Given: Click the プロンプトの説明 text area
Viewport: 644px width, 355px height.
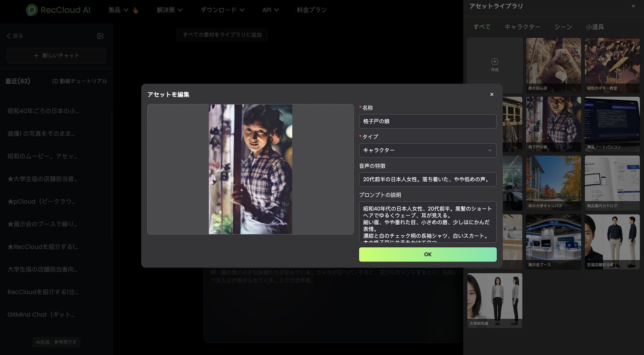Looking at the screenshot, I should point(428,222).
